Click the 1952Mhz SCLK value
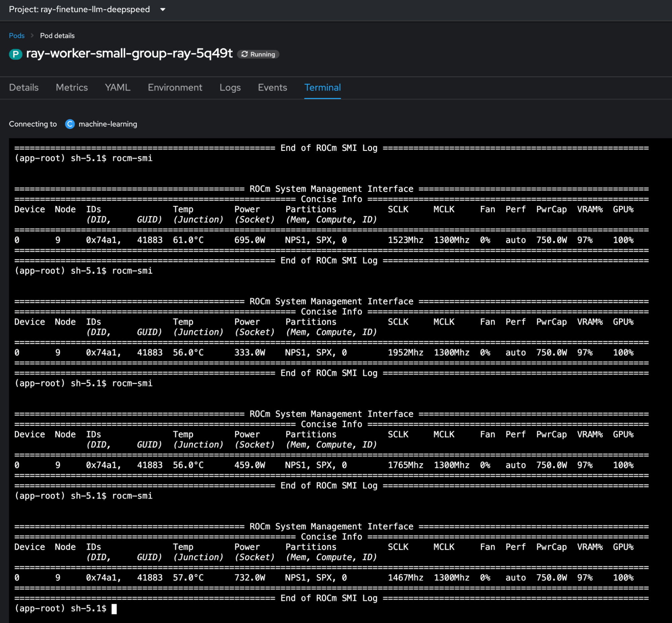This screenshot has height=623, width=672. (x=406, y=352)
